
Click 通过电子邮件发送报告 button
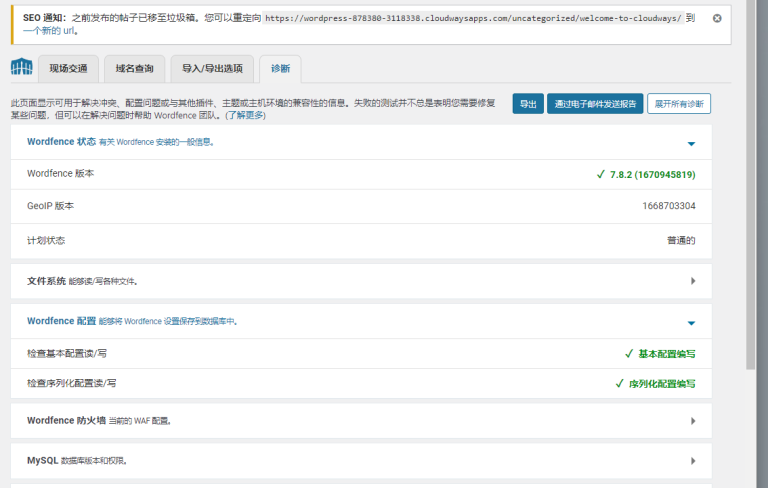pos(595,104)
